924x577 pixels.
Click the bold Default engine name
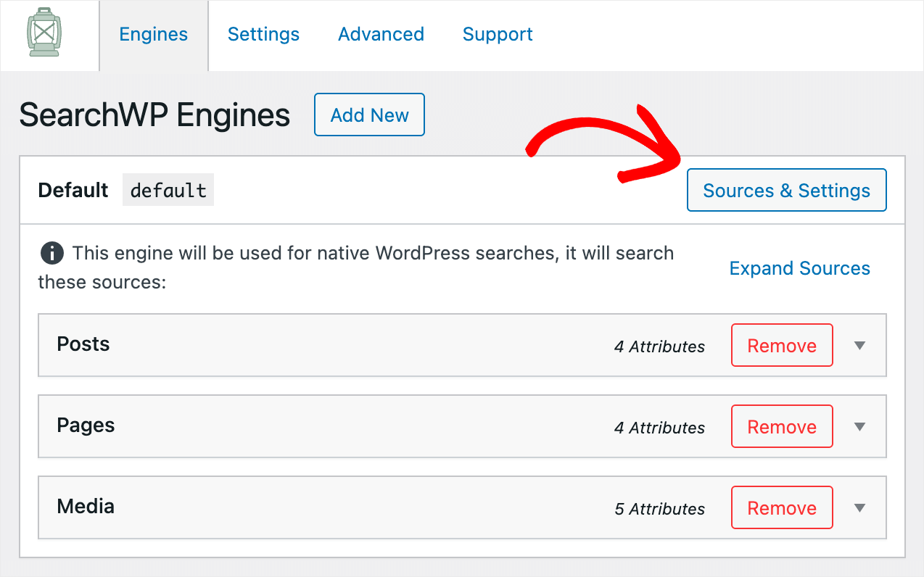[x=73, y=190]
